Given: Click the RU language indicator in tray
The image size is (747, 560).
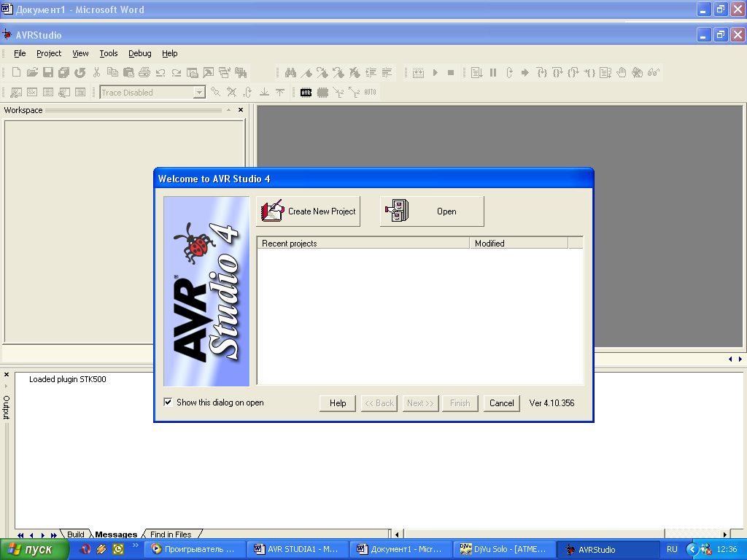Looking at the screenshot, I should (x=672, y=549).
